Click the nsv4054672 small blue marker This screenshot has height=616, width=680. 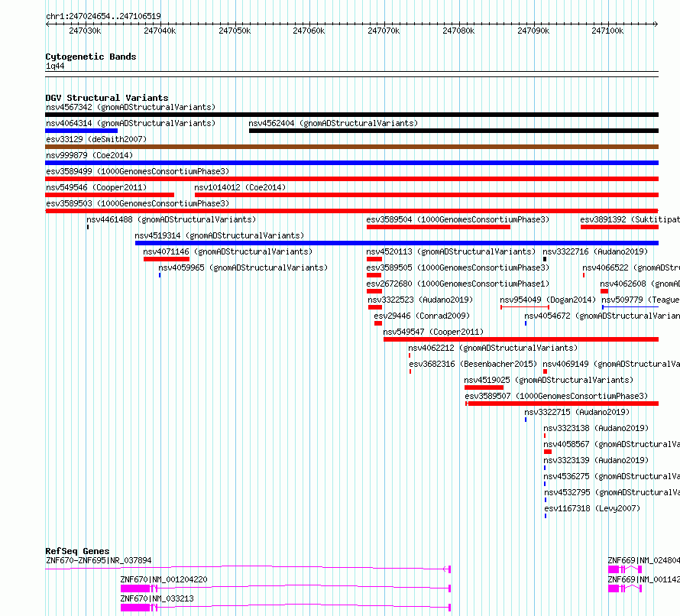526,323
